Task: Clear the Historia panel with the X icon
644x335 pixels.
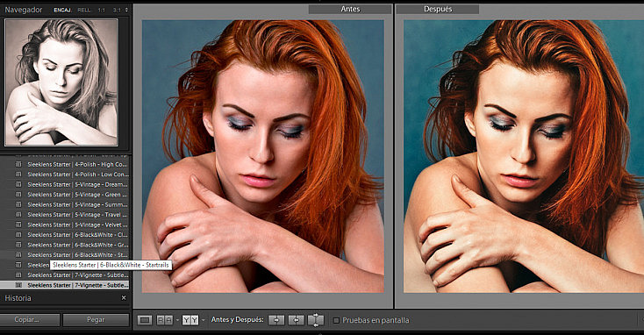Action: [124, 297]
